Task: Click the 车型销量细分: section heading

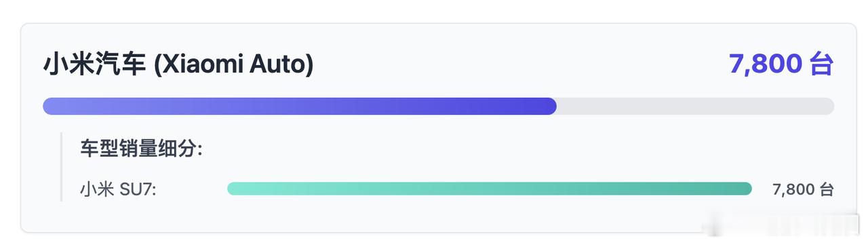Action: click(x=142, y=149)
